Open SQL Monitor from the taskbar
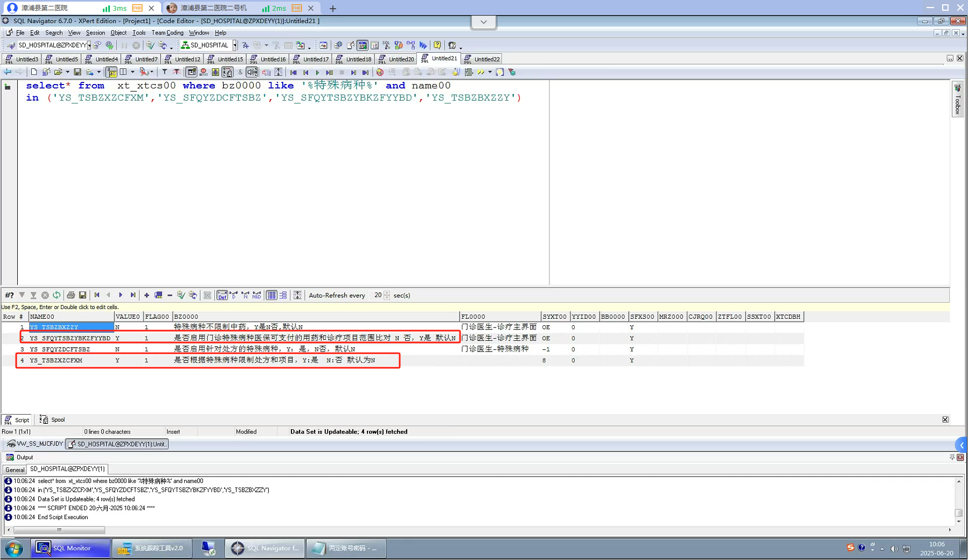This screenshot has height=560, width=968. tap(70, 548)
